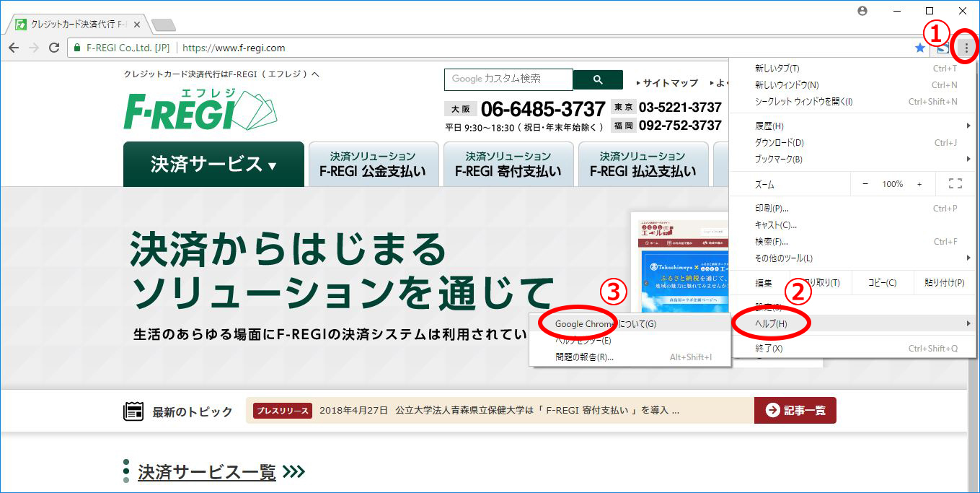This screenshot has height=493, width=980.
Task: Select 印刷(P)... menu item
Action: (x=852, y=209)
